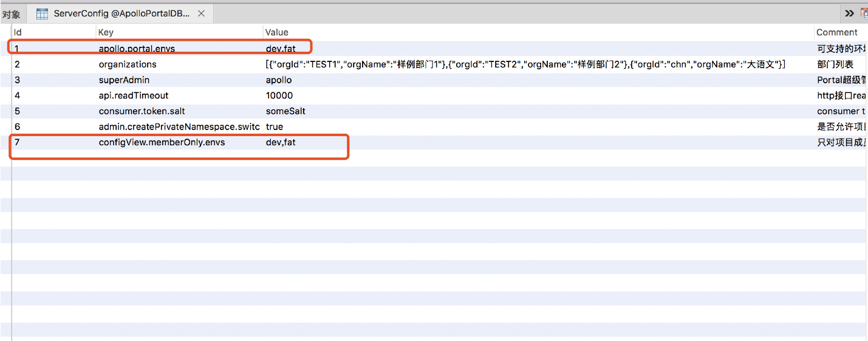
Task: Select the ServerConfig @ApolloPortalDB tab
Action: [121, 13]
